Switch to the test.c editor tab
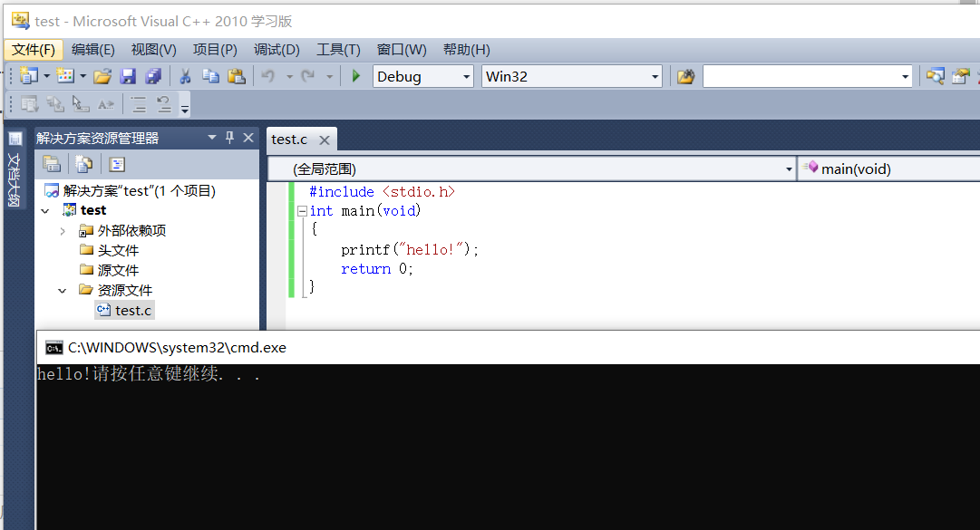The width and height of the screenshot is (980, 530). coord(292,139)
